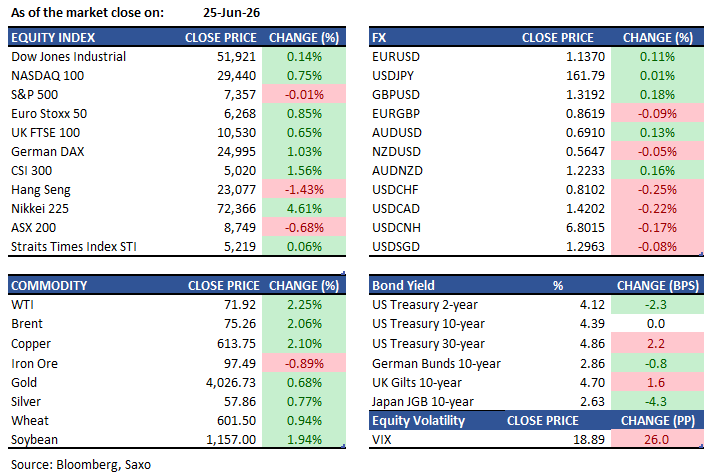The image size is (722, 476).
Task: Click the FX table header label
Action: (x=379, y=38)
